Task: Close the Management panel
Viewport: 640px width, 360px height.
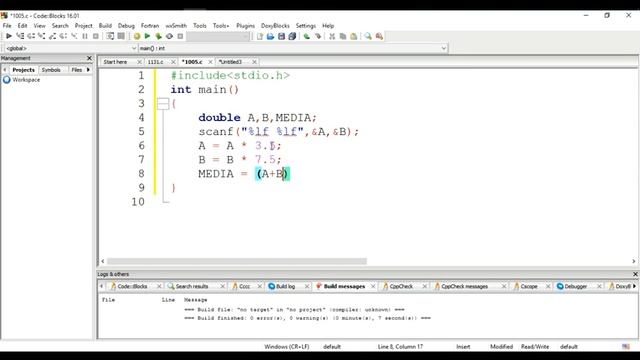Action: click(x=89, y=58)
